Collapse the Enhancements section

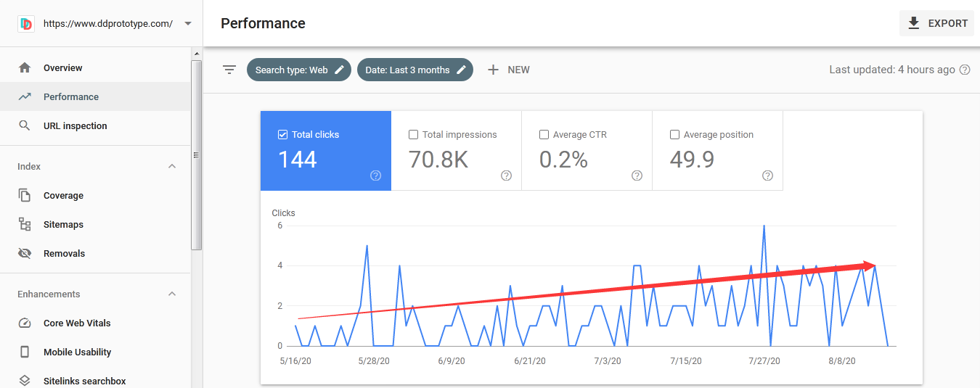(172, 294)
